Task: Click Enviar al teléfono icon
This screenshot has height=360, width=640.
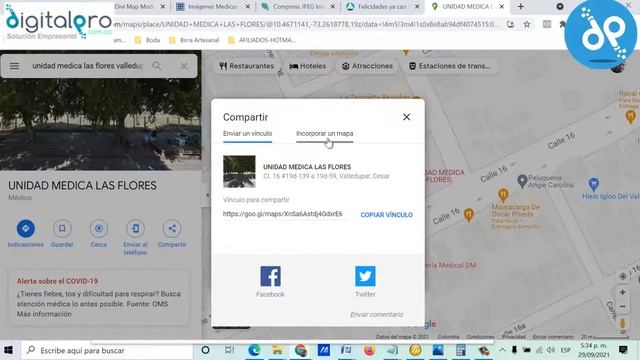Action: (136, 229)
